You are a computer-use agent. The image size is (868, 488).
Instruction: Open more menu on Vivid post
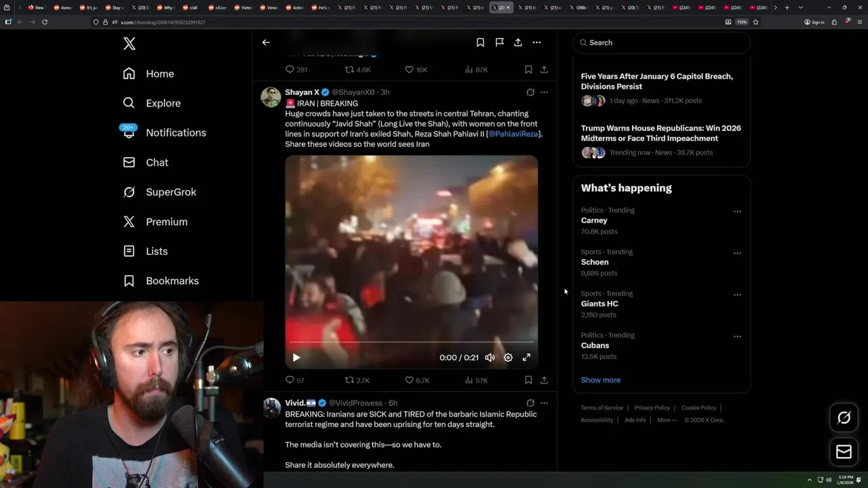coord(544,403)
